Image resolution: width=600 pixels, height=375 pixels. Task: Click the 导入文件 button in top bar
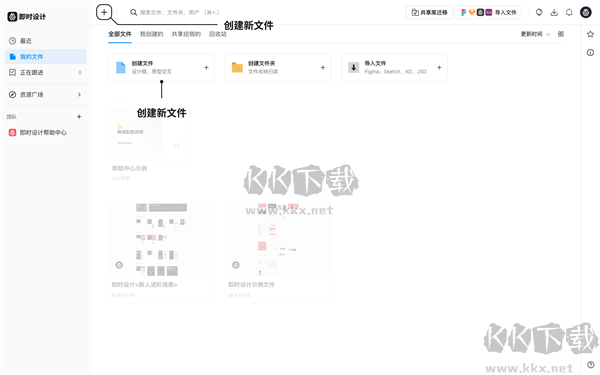488,13
